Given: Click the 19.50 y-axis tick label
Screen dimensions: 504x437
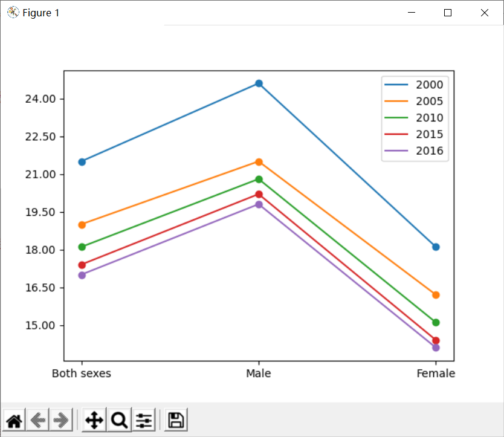Looking at the screenshot, I should tap(40, 212).
